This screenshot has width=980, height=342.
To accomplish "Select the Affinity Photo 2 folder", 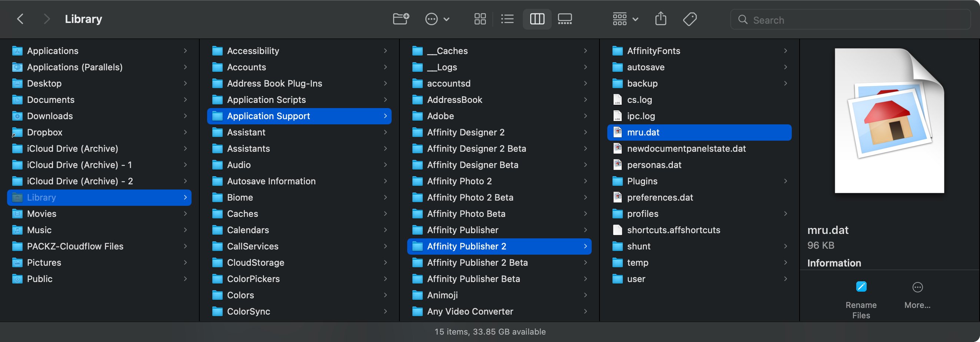I will pyautogui.click(x=459, y=181).
